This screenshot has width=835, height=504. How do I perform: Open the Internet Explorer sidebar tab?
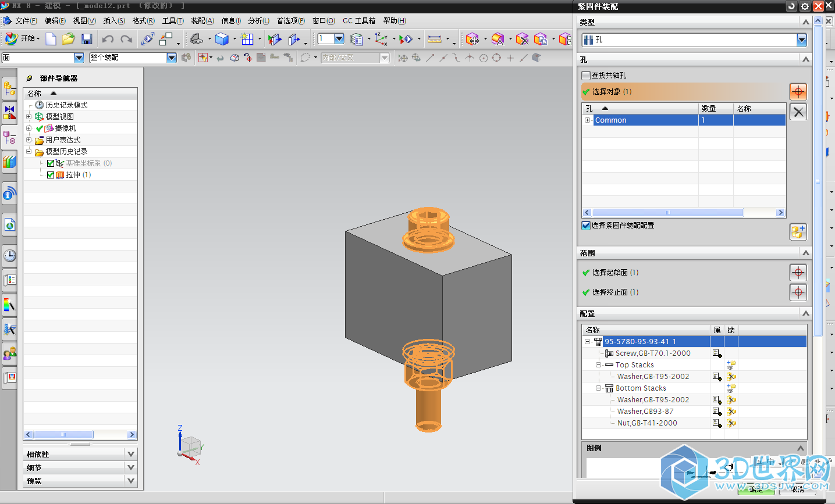point(9,225)
